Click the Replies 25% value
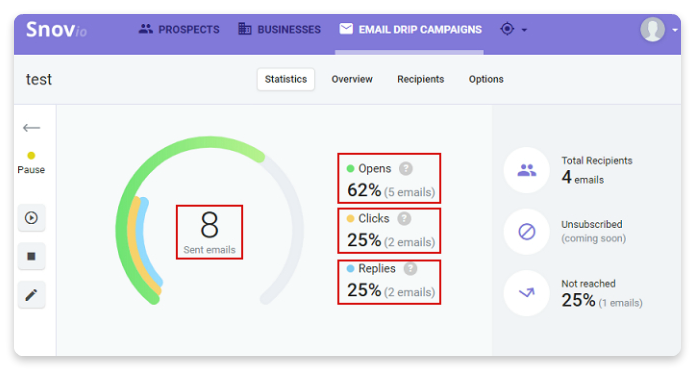Viewport: 695px width, 370px height. pos(364,290)
